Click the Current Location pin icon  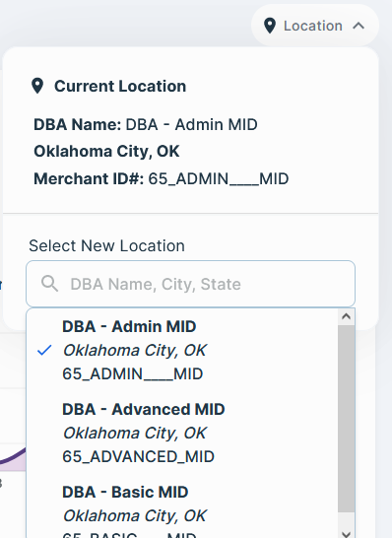point(37,86)
